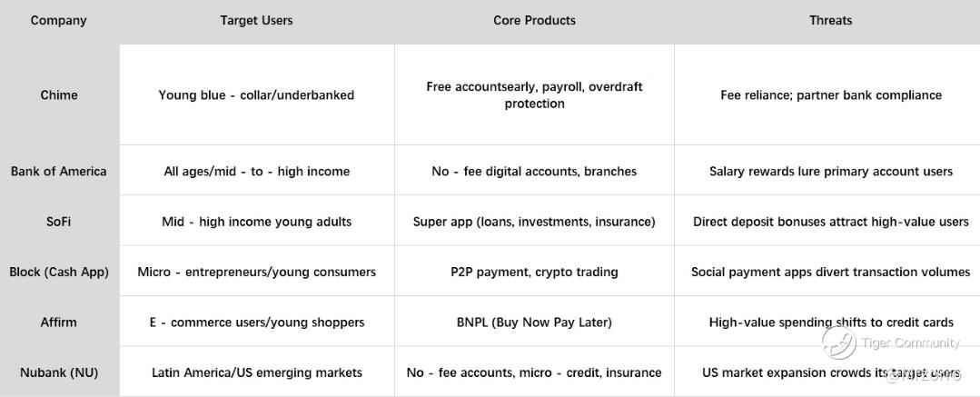Click the Threats column header

831,21
